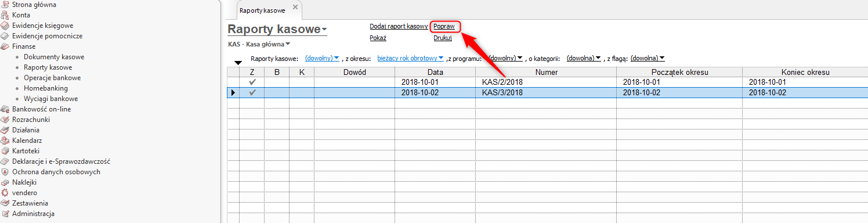Click the Ochrona danych osobowych icon
The width and height of the screenshot is (868, 223).
5,172
